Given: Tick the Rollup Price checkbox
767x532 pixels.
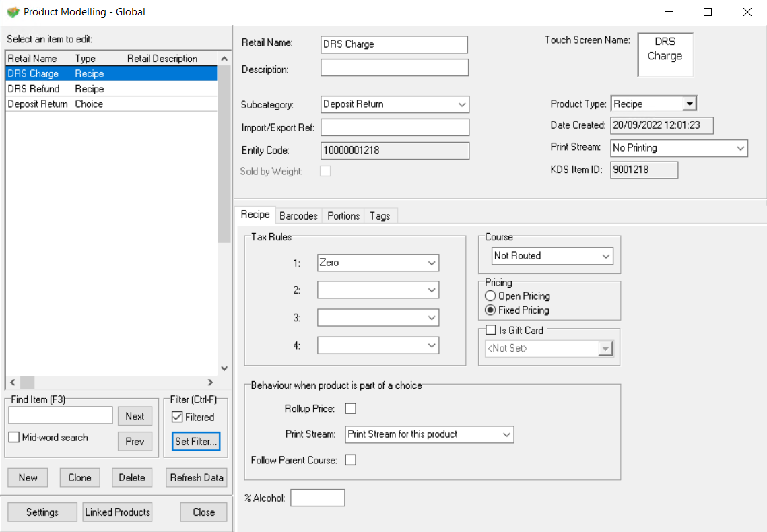Looking at the screenshot, I should 350,409.
